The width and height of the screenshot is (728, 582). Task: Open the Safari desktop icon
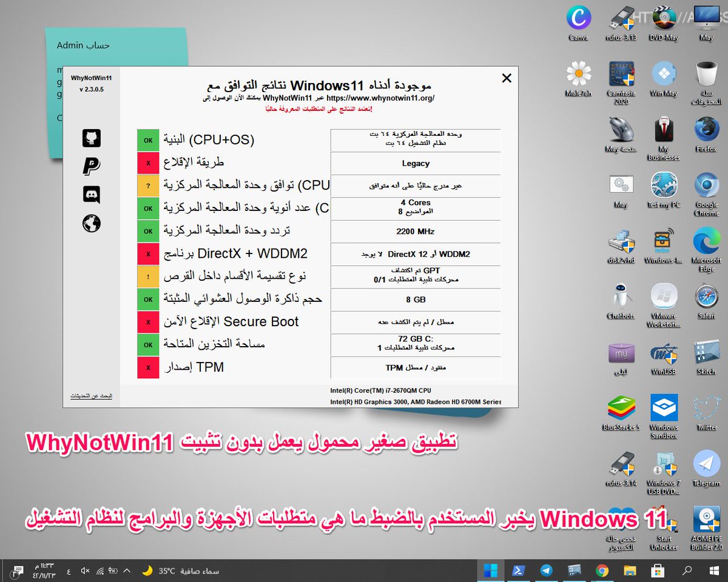coord(707,301)
